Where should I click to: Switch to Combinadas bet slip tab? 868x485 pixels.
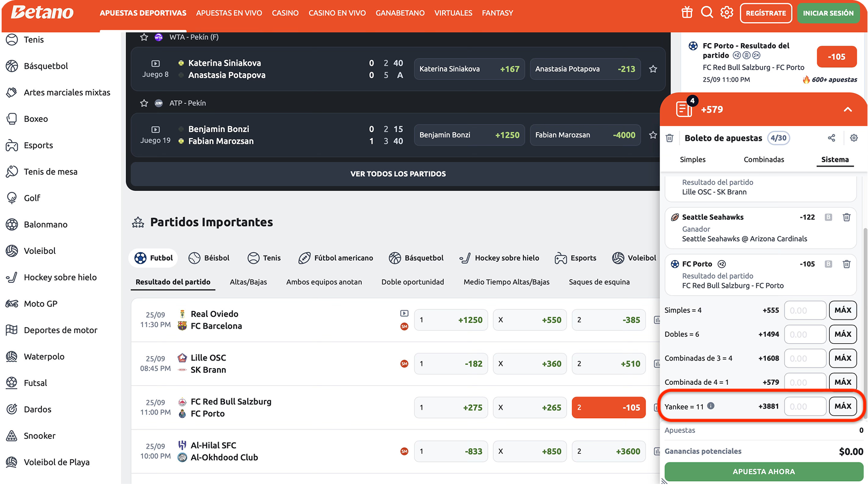click(x=764, y=160)
